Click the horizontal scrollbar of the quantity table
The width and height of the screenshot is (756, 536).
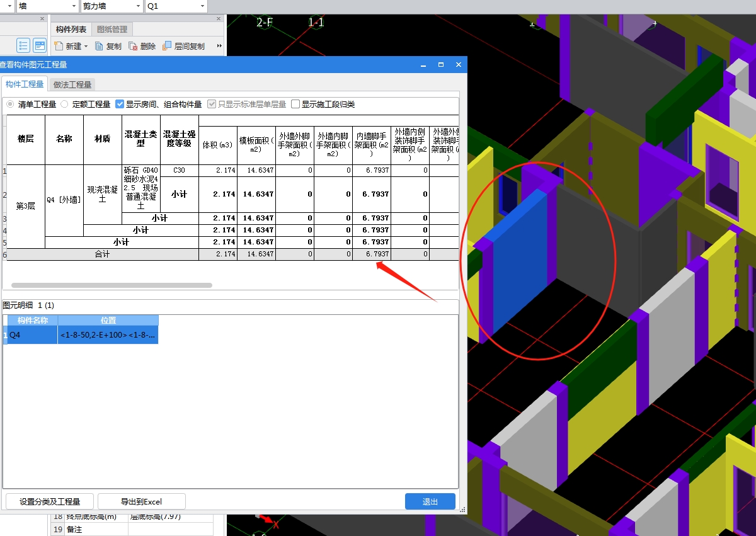(112, 285)
